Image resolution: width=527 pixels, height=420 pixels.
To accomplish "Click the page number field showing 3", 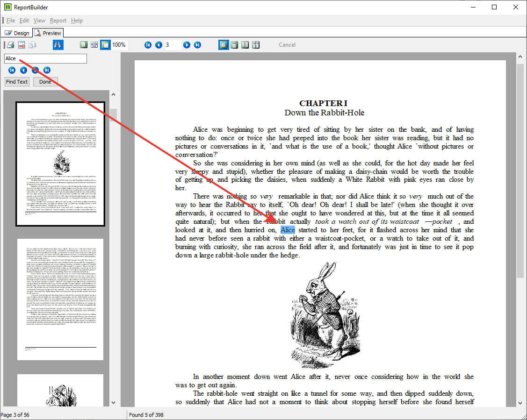I will coord(173,45).
